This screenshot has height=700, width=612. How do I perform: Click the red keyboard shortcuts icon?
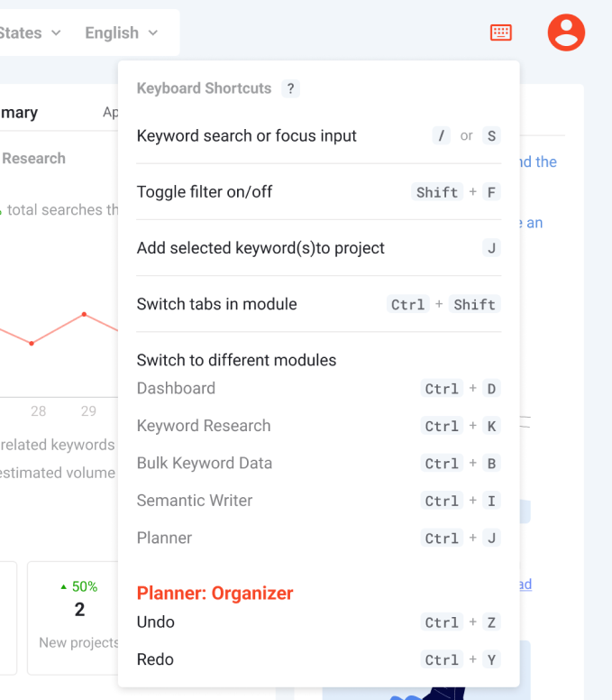[x=501, y=32]
